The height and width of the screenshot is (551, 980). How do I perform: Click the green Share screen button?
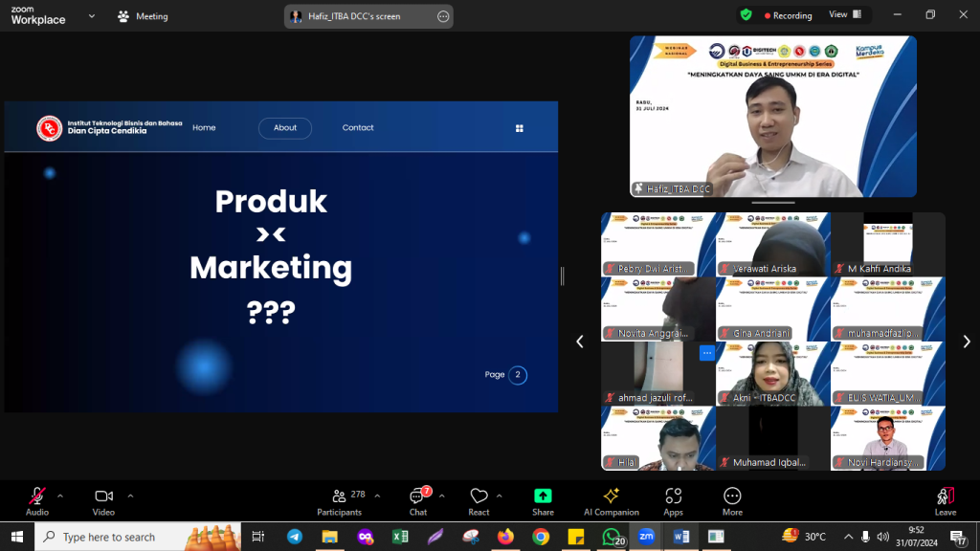(543, 499)
